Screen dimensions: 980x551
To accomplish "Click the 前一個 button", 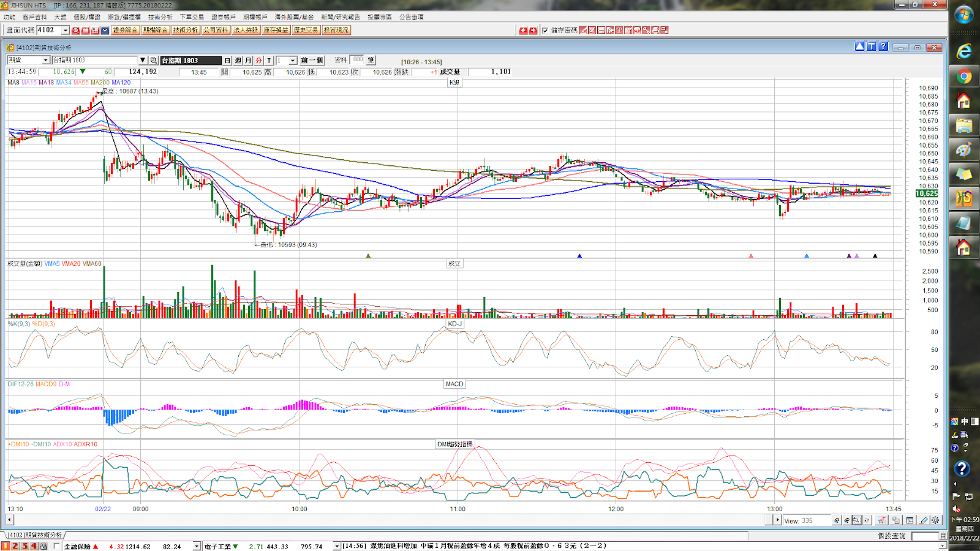I will coord(312,60).
